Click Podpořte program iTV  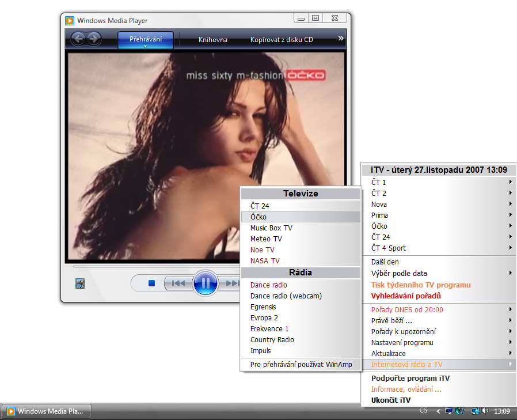[x=439, y=378]
